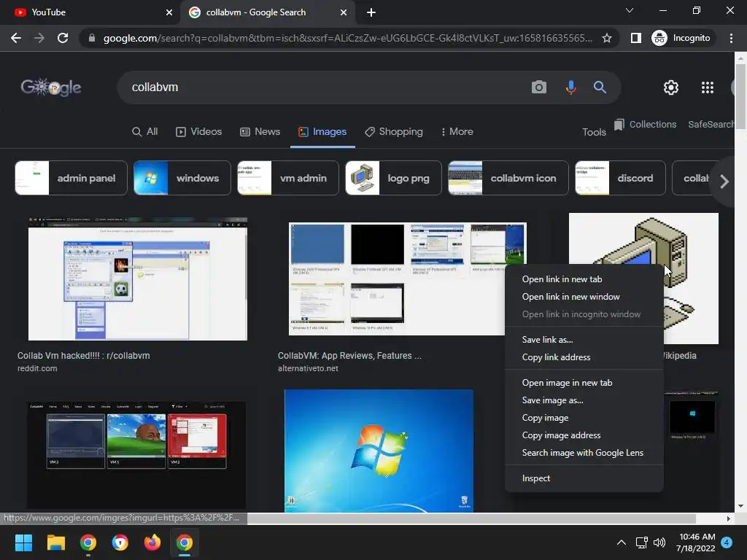Filter images by discord chip
The height and width of the screenshot is (560, 747).
pyautogui.click(x=620, y=178)
